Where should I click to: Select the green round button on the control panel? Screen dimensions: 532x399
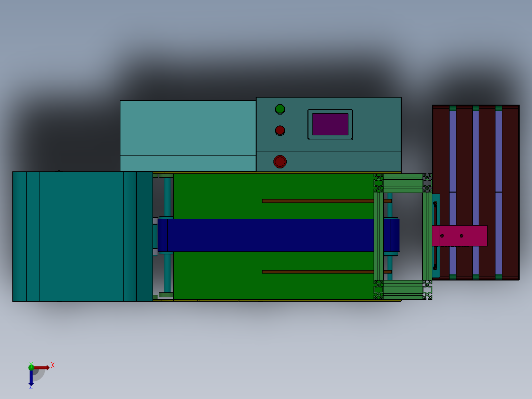pos(280,109)
